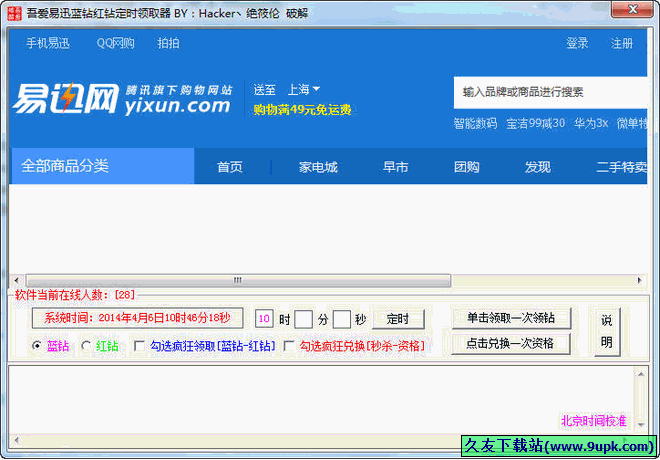Screen dimensions: 660x460
Task: Open the 首页 tab
Action: 230,167
